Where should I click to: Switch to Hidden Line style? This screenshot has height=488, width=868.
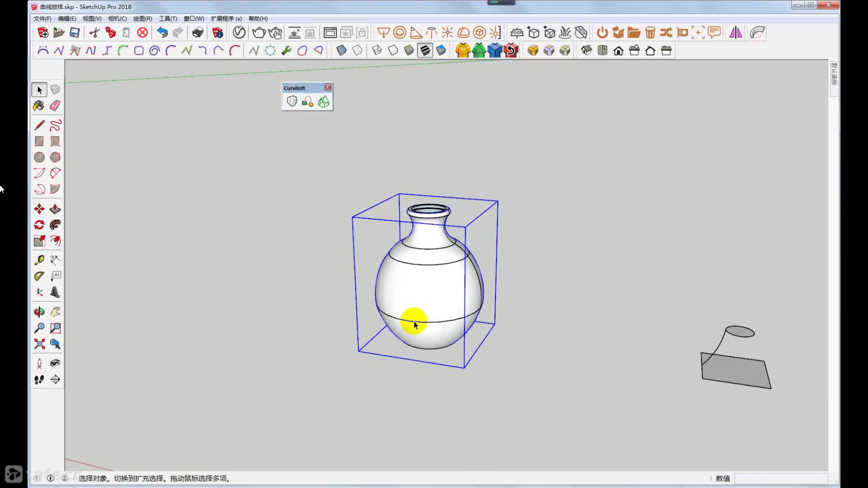[393, 51]
